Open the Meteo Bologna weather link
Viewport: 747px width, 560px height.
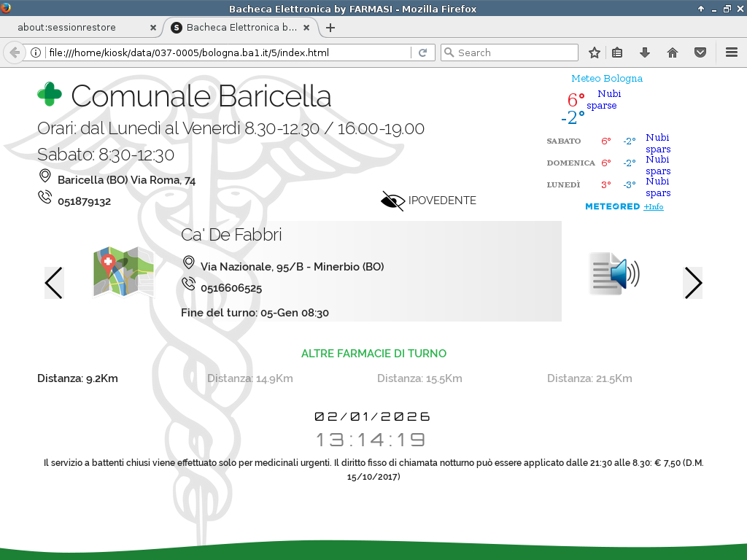[606, 79]
